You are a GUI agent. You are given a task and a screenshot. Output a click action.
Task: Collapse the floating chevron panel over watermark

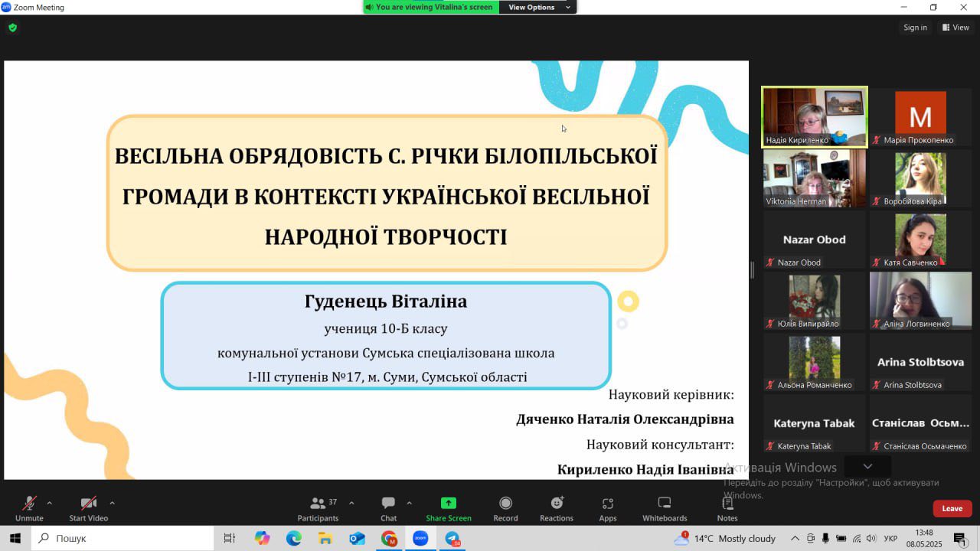tap(867, 466)
